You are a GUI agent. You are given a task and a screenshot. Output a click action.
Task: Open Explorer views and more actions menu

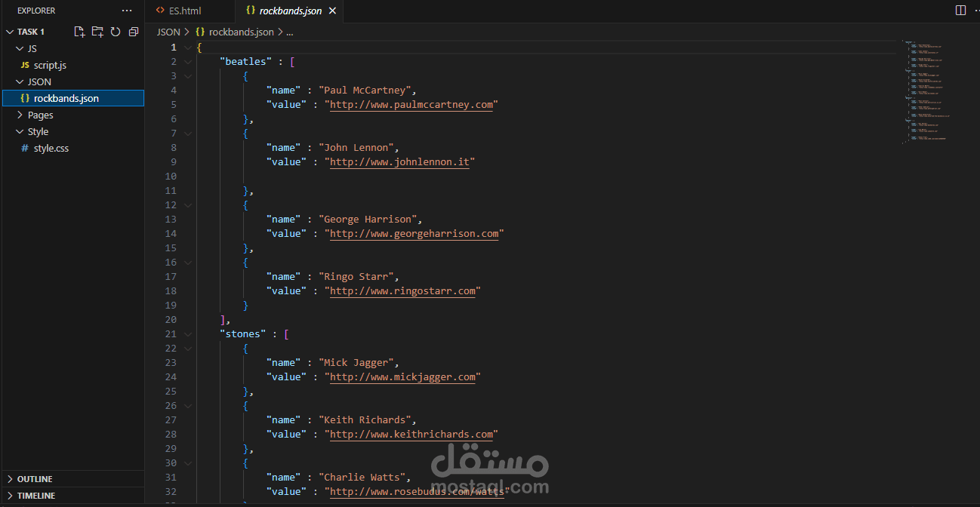click(127, 11)
